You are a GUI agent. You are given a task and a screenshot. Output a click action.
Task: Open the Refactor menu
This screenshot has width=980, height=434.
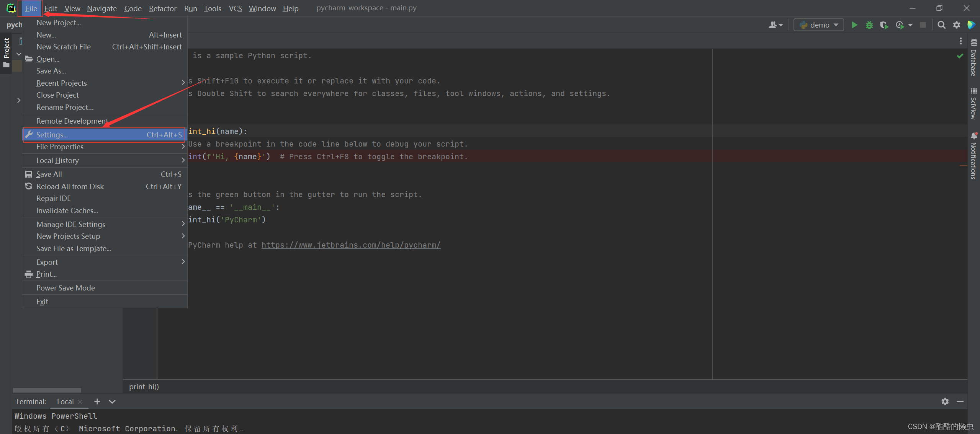point(162,8)
